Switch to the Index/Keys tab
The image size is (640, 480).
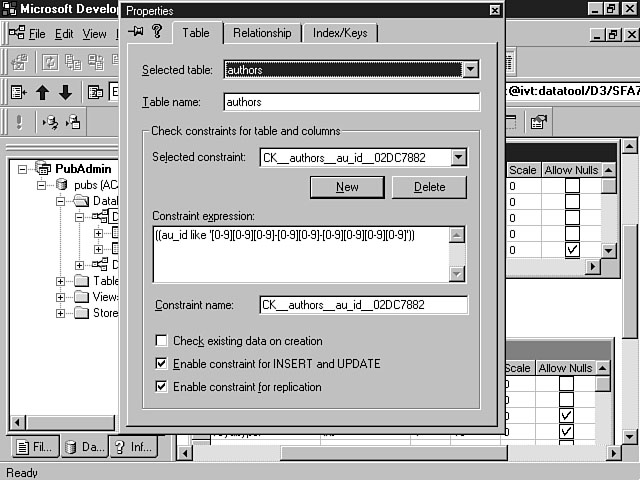point(340,33)
